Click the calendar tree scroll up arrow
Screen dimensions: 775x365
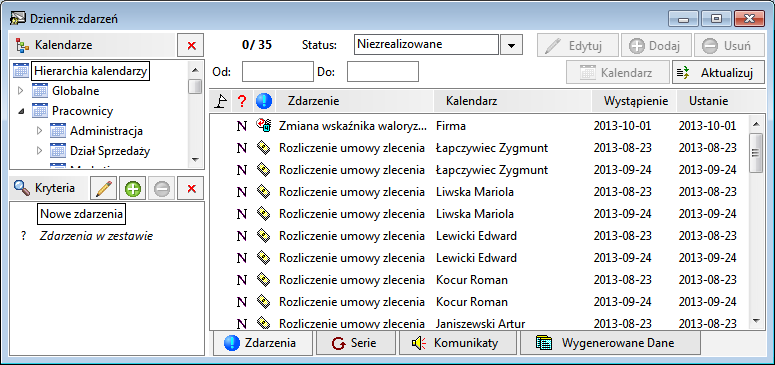click(x=196, y=70)
